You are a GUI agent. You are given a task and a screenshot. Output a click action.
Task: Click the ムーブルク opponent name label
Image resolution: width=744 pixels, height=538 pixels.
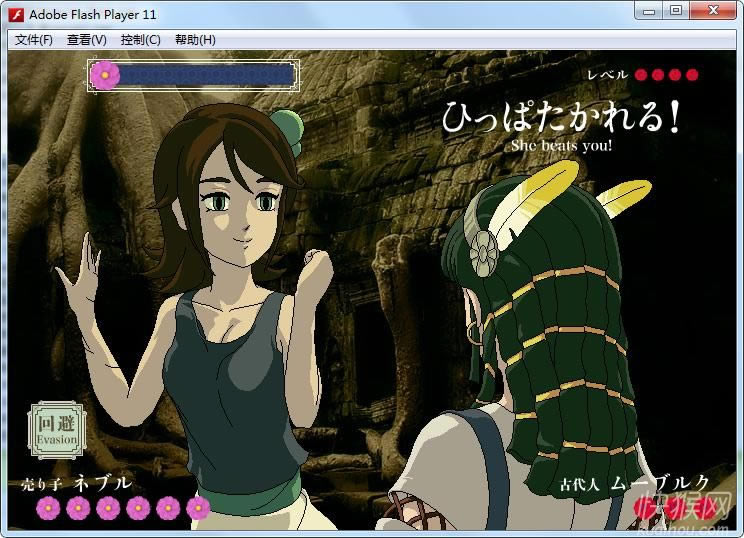(x=659, y=484)
